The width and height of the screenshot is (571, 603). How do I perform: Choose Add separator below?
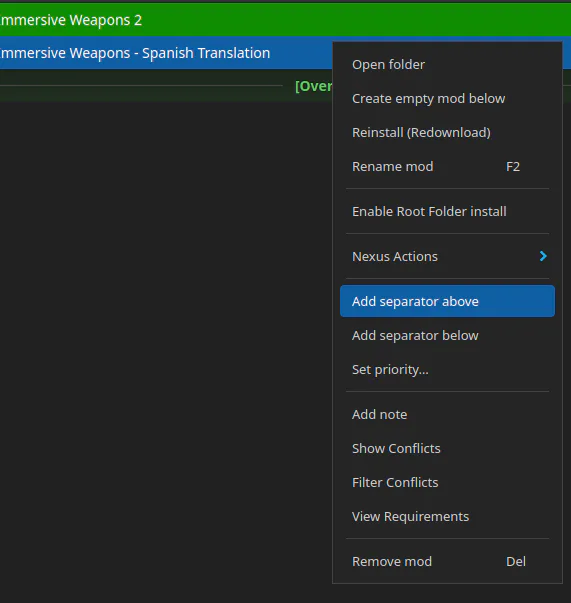pos(447,335)
